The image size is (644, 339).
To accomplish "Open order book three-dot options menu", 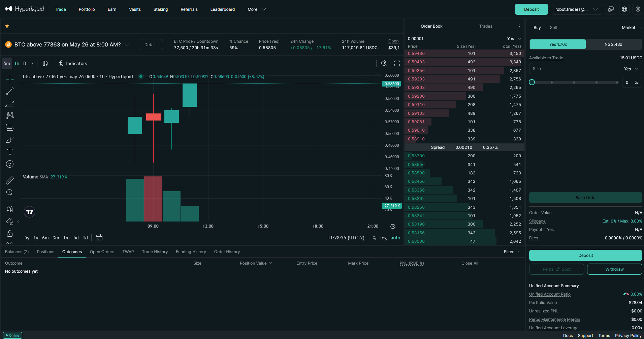I will [x=519, y=26].
